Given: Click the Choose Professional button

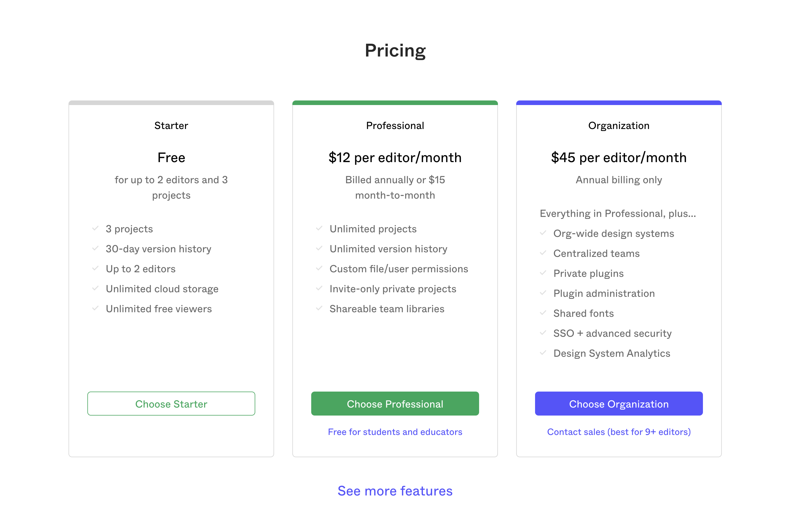Looking at the screenshot, I should click(395, 404).
